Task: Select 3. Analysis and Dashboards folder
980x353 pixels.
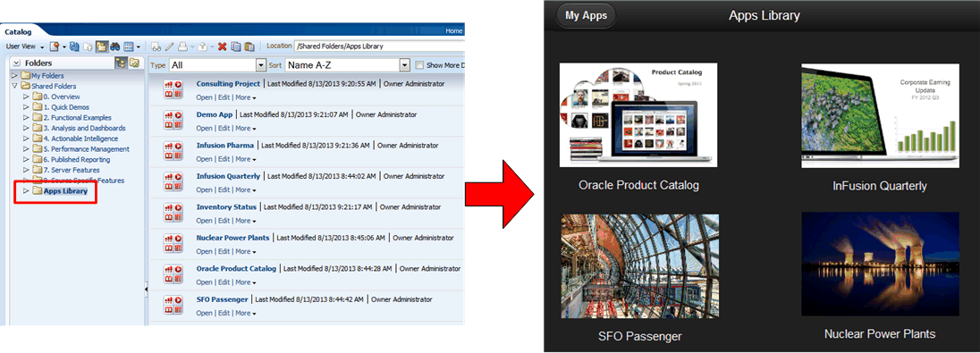Action: [x=84, y=128]
